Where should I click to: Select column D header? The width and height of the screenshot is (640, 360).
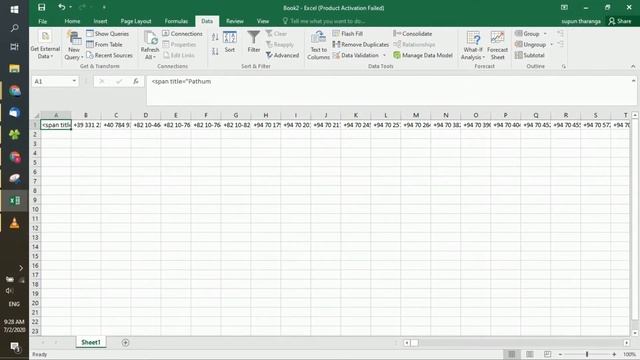point(146,115)
